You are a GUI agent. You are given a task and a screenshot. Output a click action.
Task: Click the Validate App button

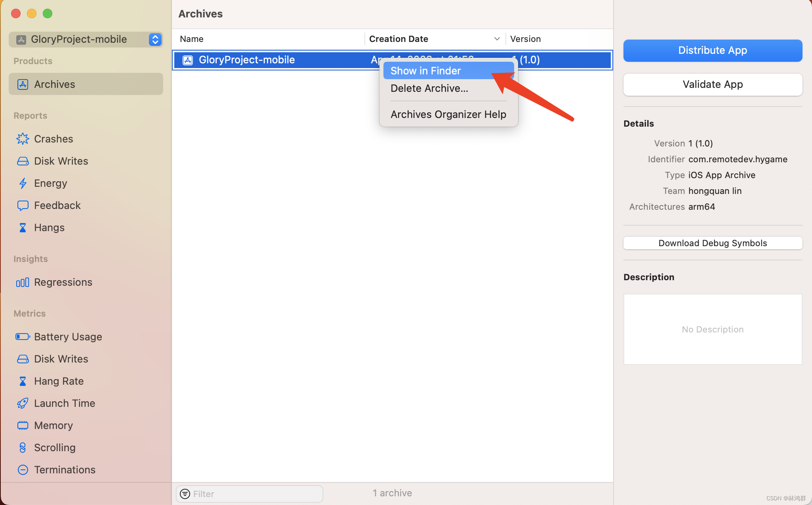coord(713,84)
